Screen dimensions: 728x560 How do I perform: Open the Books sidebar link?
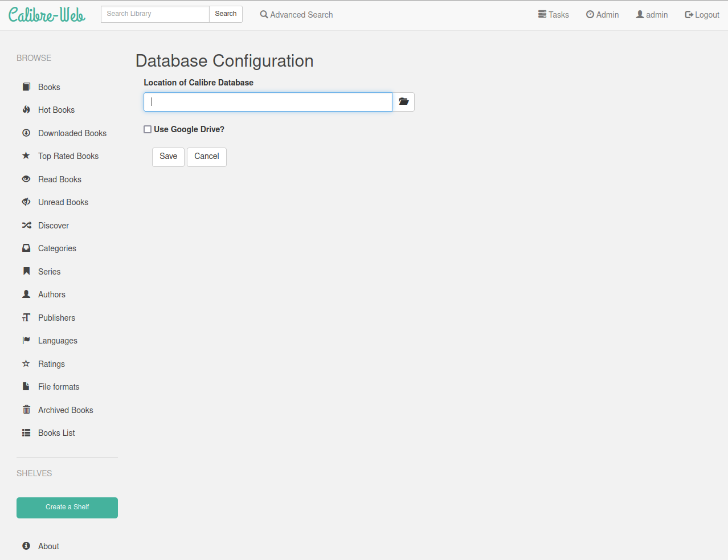(49, 87)
